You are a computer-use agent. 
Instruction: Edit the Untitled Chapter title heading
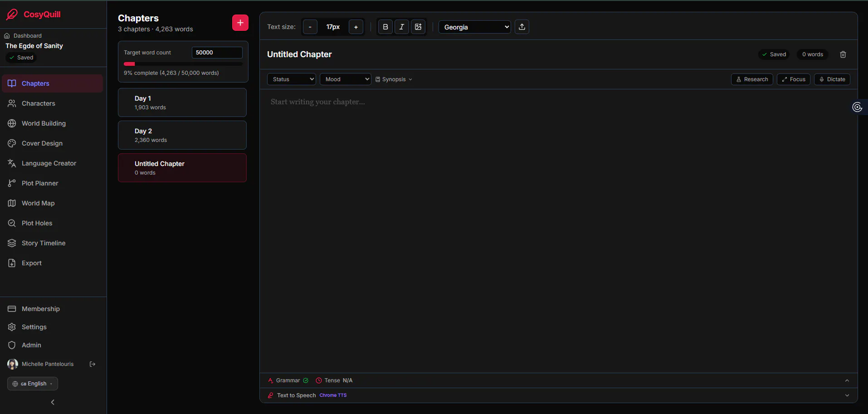[299, 54]
